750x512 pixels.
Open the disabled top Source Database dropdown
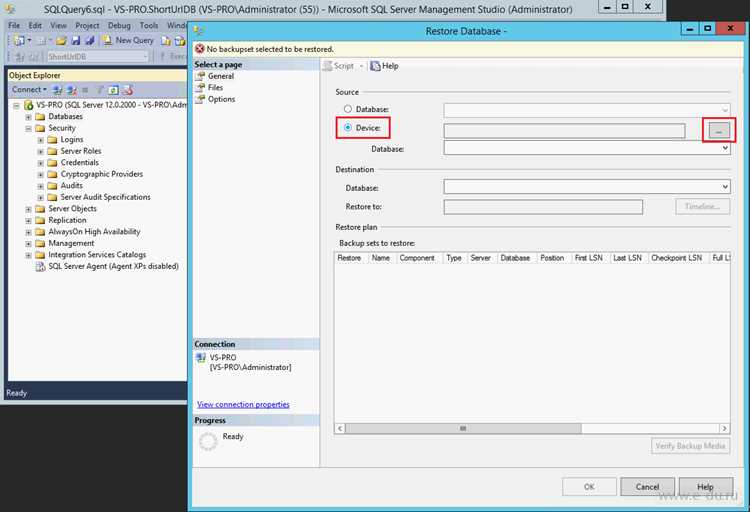coord(587,110)
